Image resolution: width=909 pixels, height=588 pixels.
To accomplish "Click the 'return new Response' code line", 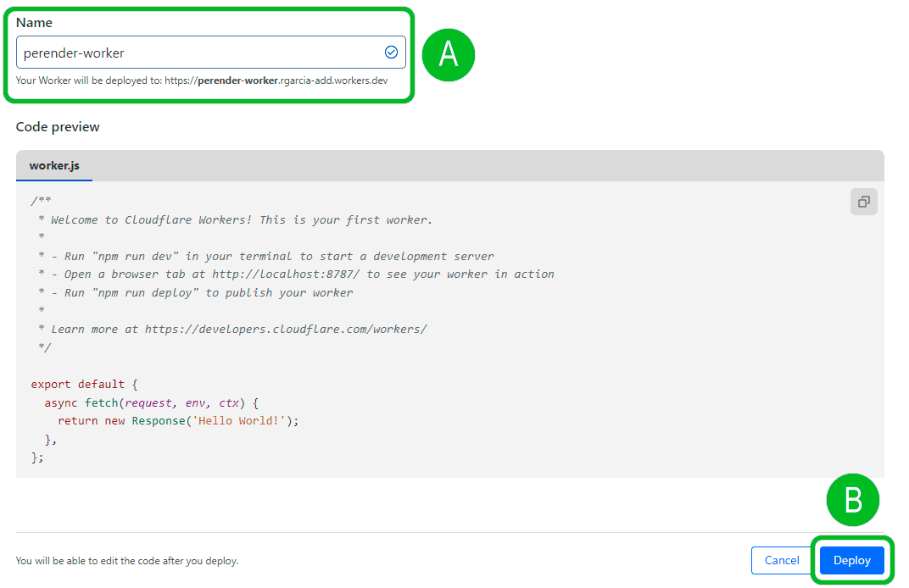I will coord(178,420).
